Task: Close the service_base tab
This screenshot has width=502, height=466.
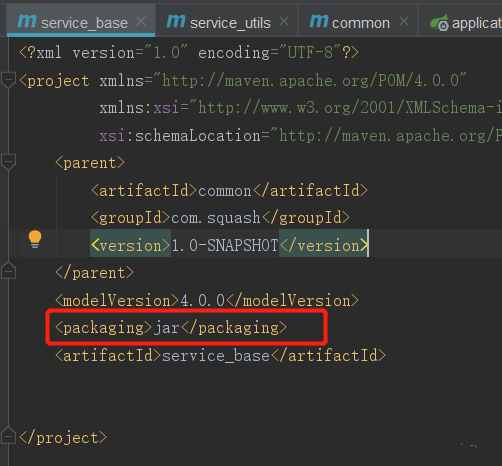Action: click(141, 22)
